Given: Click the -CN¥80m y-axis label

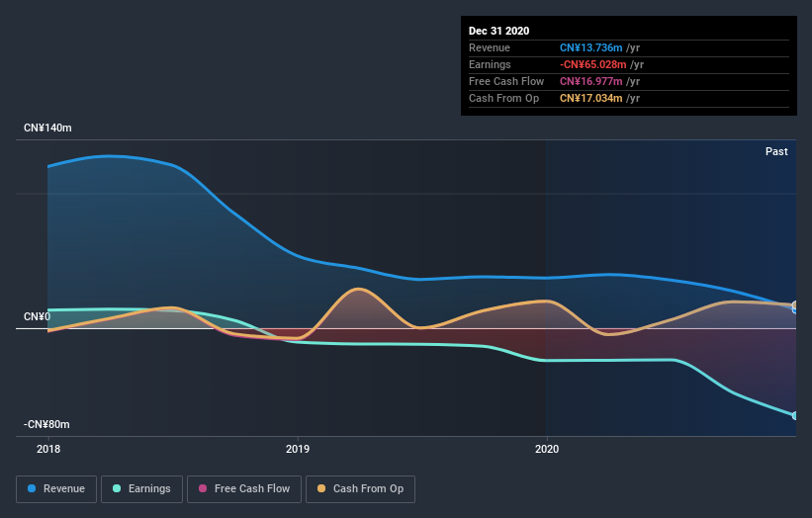Looking at the screenshot, I should pos(46,424).
